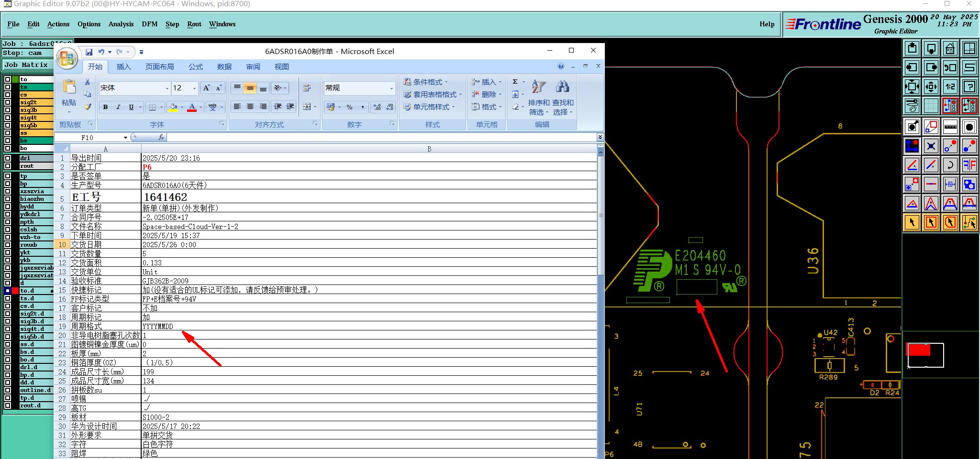The image size is (980, 459).
Task: Click the red color box of to.d layer
Action: click(x=15, y=291)
